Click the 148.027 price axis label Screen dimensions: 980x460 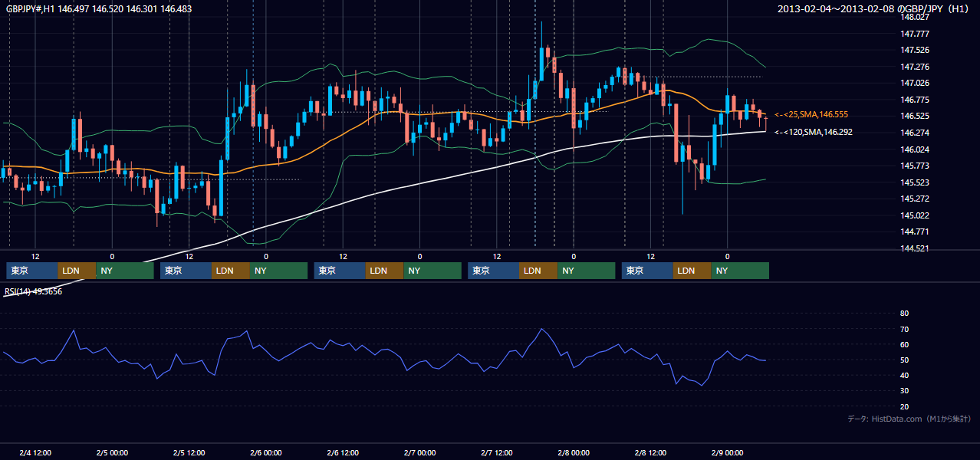(916, 17)
